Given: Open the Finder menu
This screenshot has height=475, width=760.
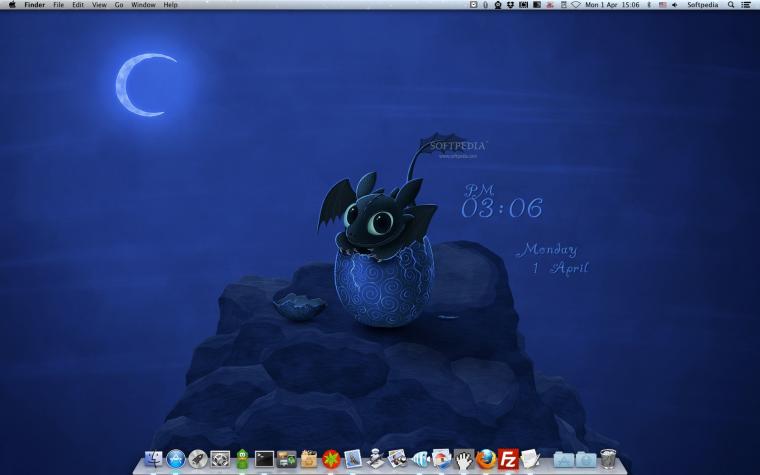Looking at the screenshot, I should pyautogui.click(x=34, y=5).
